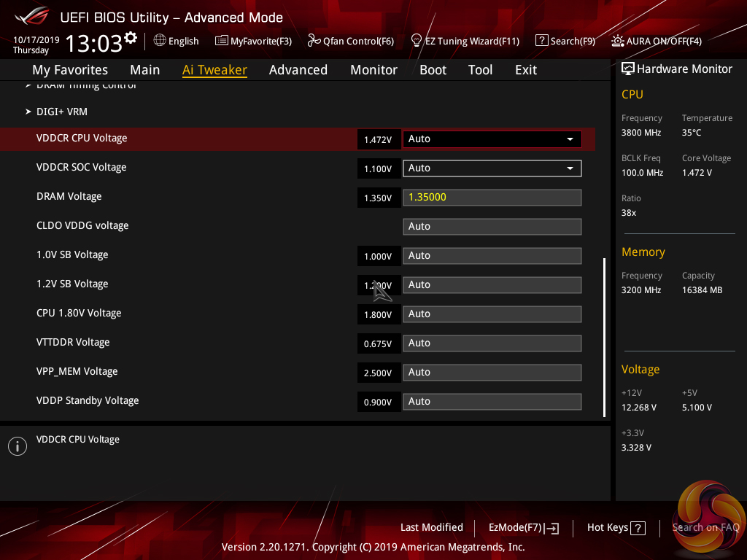Click the settings gear icon beside clock
This screenshot has width=747, height=560.
click(x=131, y=37)
